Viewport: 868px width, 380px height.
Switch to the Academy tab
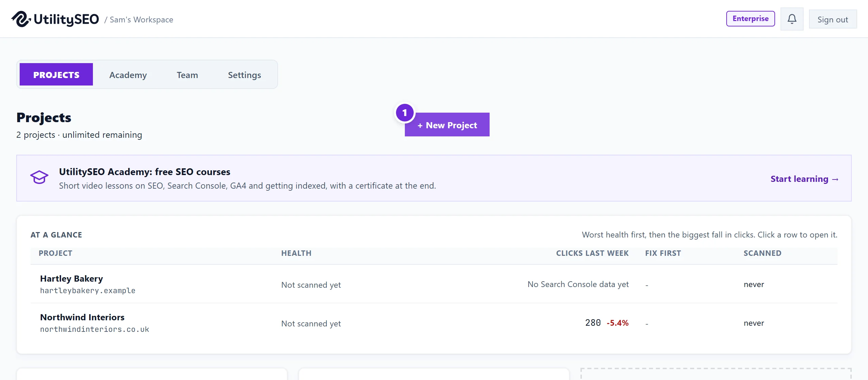(128, 75)
